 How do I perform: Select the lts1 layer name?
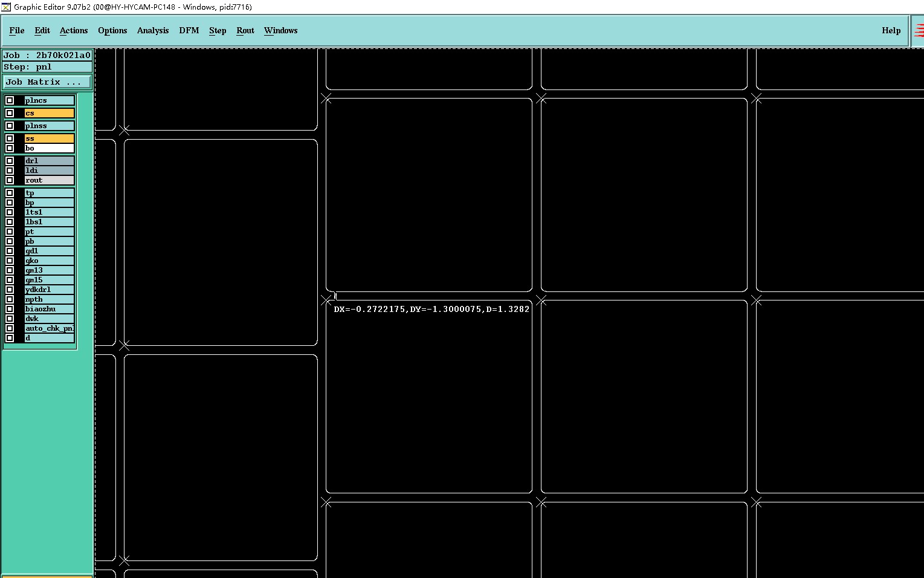50,212
